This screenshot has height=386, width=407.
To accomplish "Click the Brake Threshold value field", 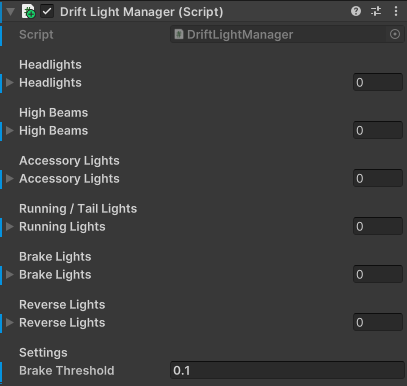I will click(x=287, y=370).
